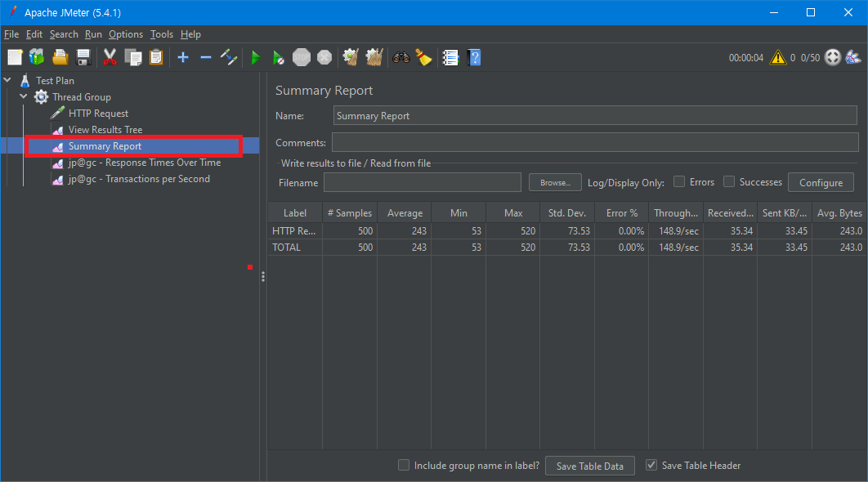Open the Templates toolbar icon

click(x=37, y=57)
